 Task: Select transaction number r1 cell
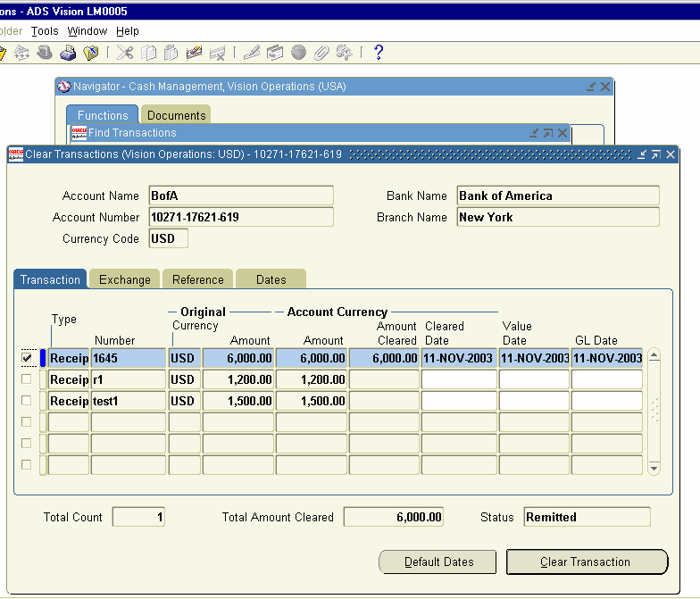tap(129, 379)
